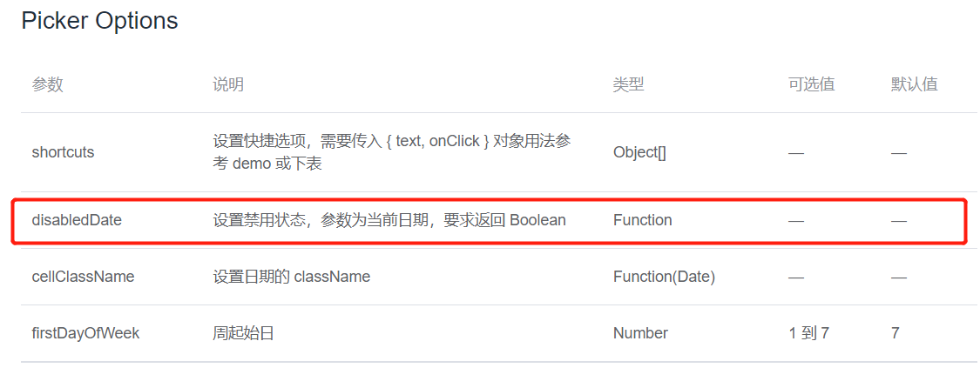Click the disabledDate parameter cell
The image size is (980, 368).
77,220
